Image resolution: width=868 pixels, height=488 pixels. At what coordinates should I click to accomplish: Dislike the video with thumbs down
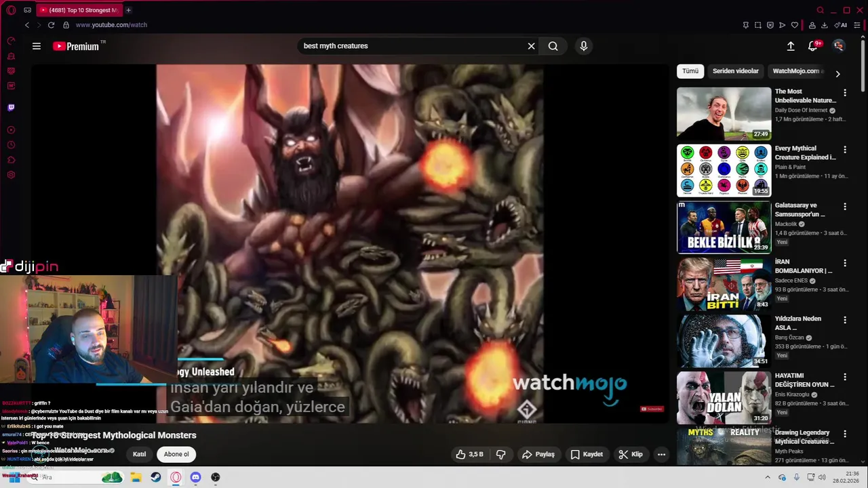501,454
